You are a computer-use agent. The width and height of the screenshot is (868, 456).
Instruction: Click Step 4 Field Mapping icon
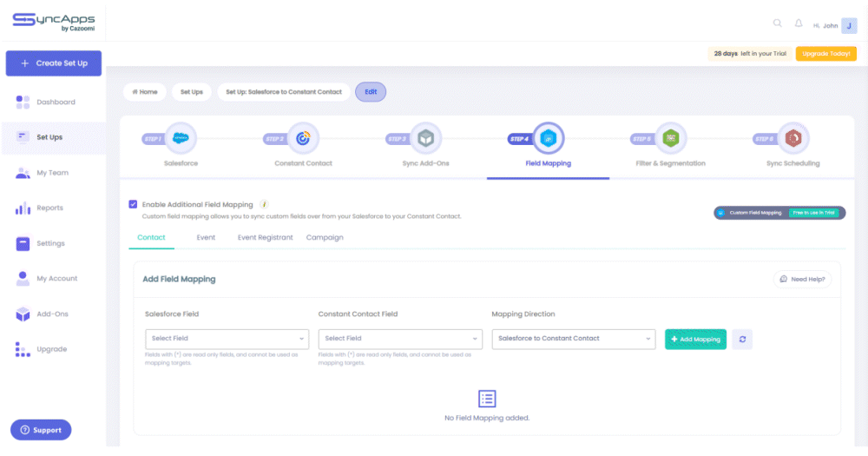point(548,138)
